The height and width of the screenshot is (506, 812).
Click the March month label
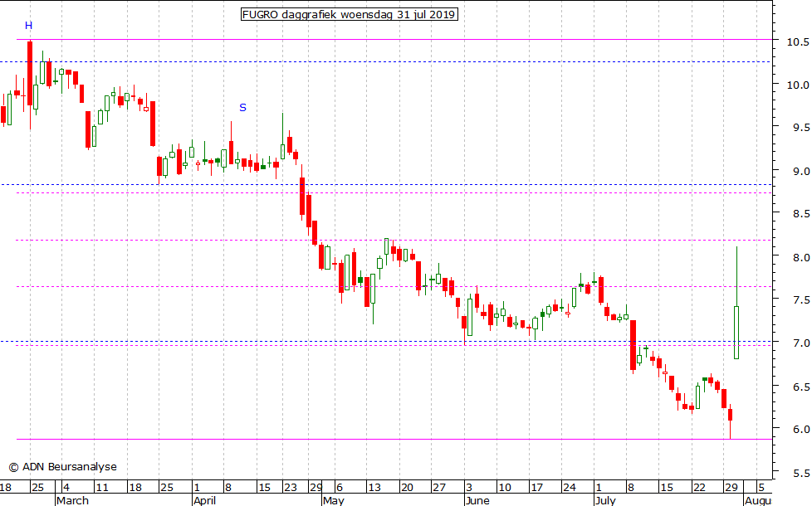coord(72,500)
